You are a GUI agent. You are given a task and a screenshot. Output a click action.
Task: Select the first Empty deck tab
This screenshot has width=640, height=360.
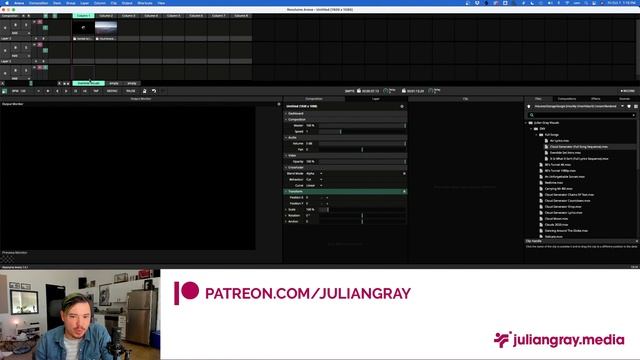(x=114, y=83)
